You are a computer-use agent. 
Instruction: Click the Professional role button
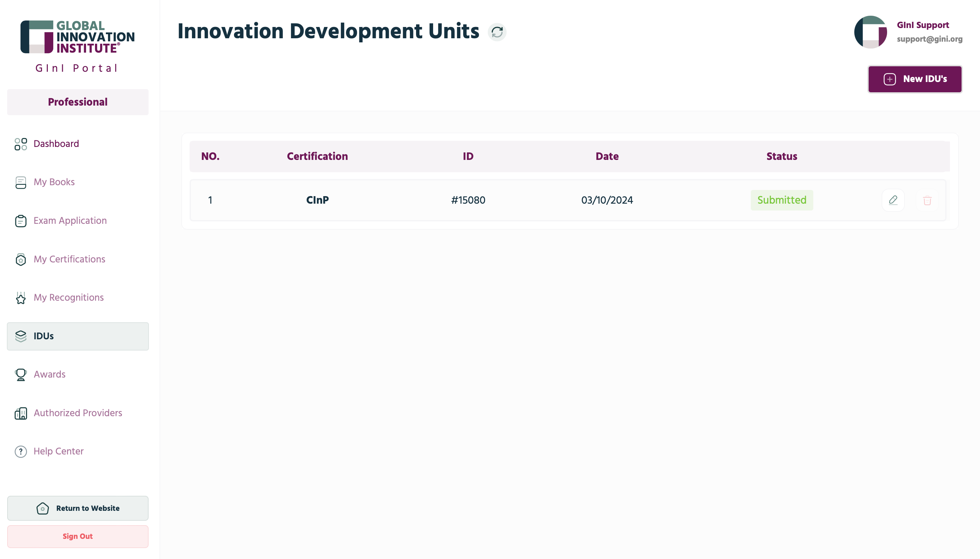[78, 102]
